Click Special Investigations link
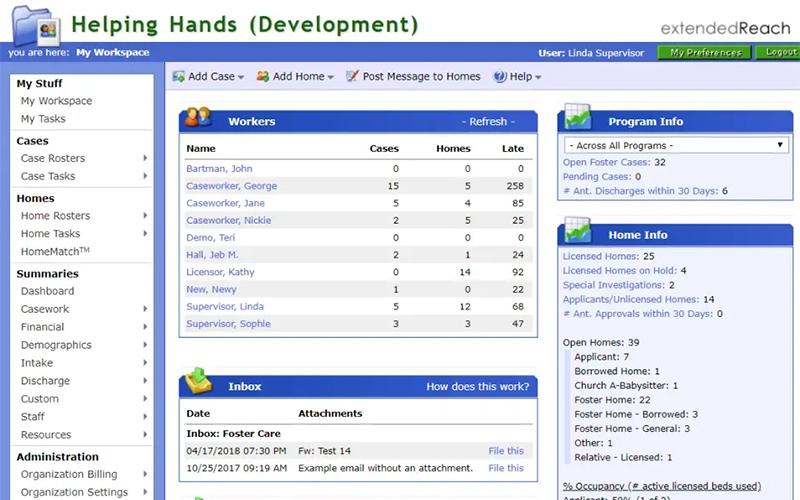This screenshot has width=800, height=500. 614,285
